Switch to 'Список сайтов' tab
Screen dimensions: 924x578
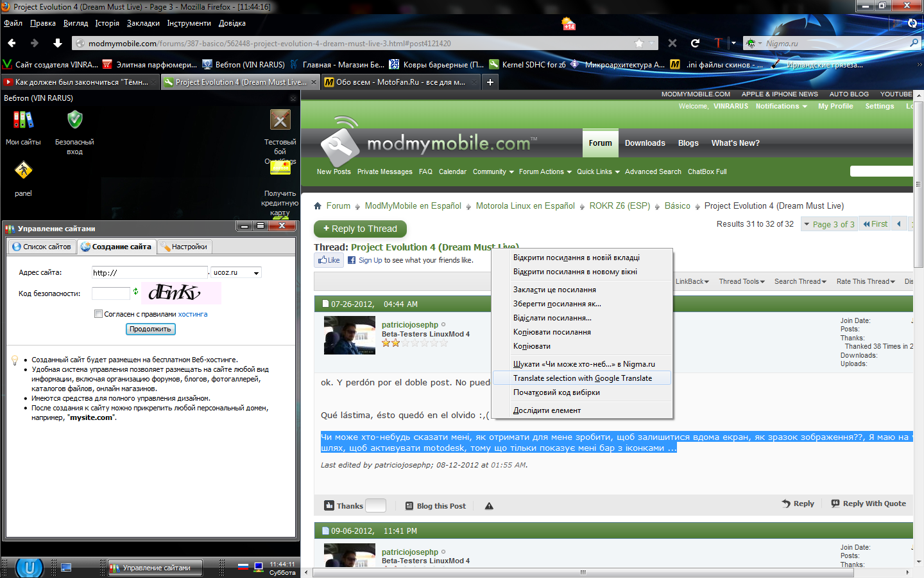tap(42, 247)
